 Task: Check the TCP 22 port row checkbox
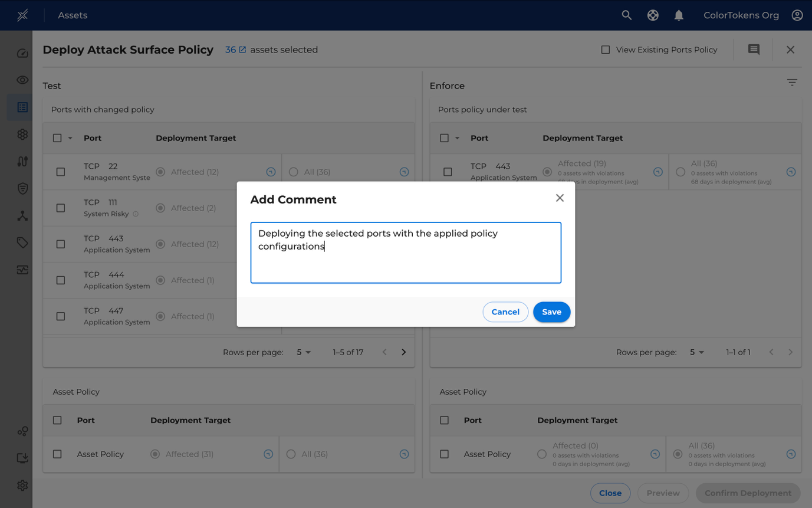pyautogui.click(x=61, y=172)
